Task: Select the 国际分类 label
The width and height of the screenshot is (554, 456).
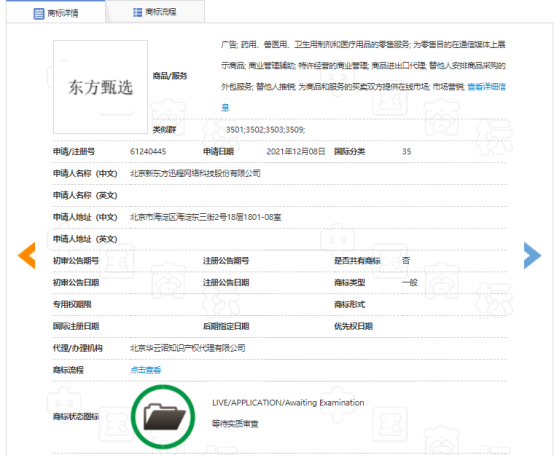Action: [x=349, y=152]
